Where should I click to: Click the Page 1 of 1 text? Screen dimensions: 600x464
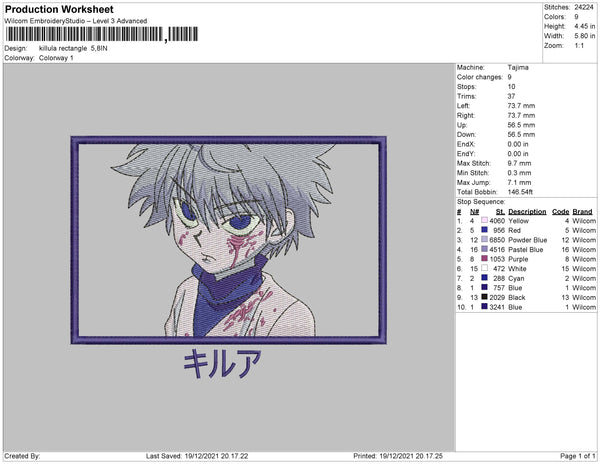point(577,456)
